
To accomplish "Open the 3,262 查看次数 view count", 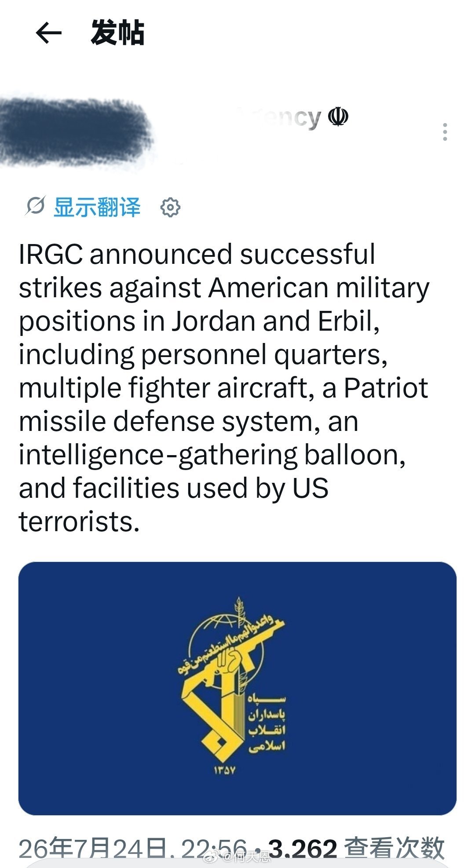I will click(356, 848).
